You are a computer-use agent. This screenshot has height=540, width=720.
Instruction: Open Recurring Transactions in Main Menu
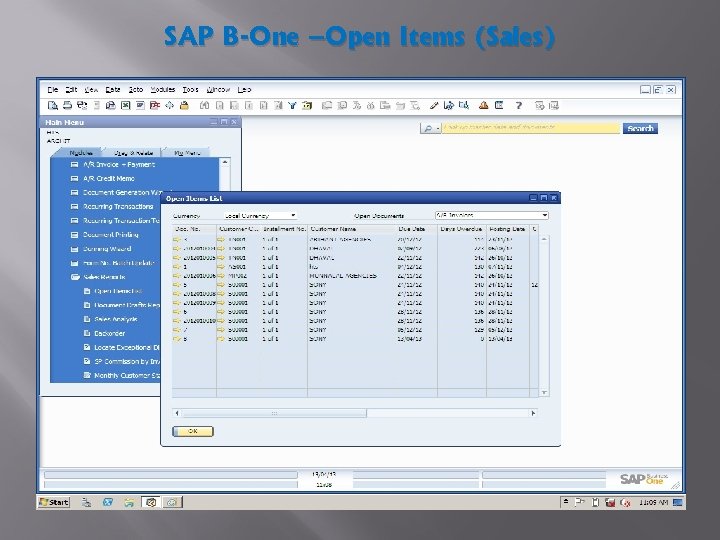[x=118, y=207]
